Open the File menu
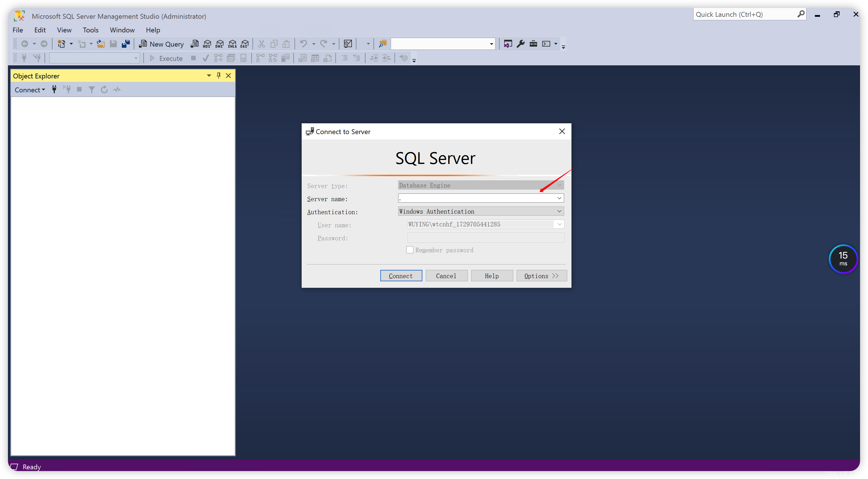The height and width of the screenshot is (479, 868). click(x=17, y=30)
